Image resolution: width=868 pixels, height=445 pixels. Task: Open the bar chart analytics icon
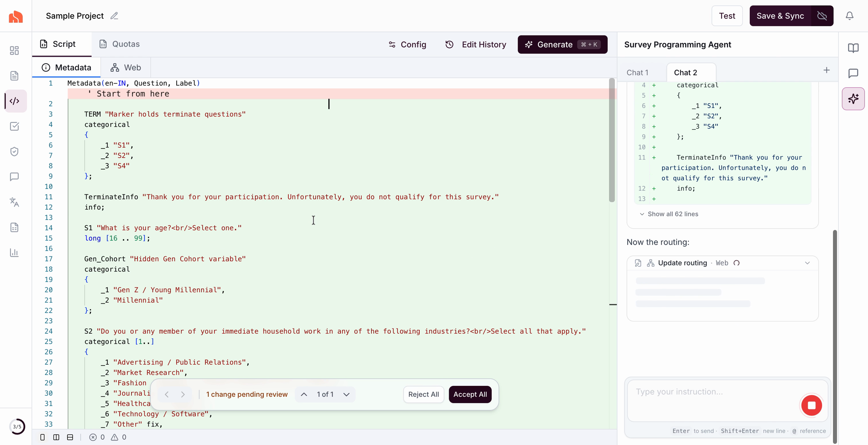[14, 253]
